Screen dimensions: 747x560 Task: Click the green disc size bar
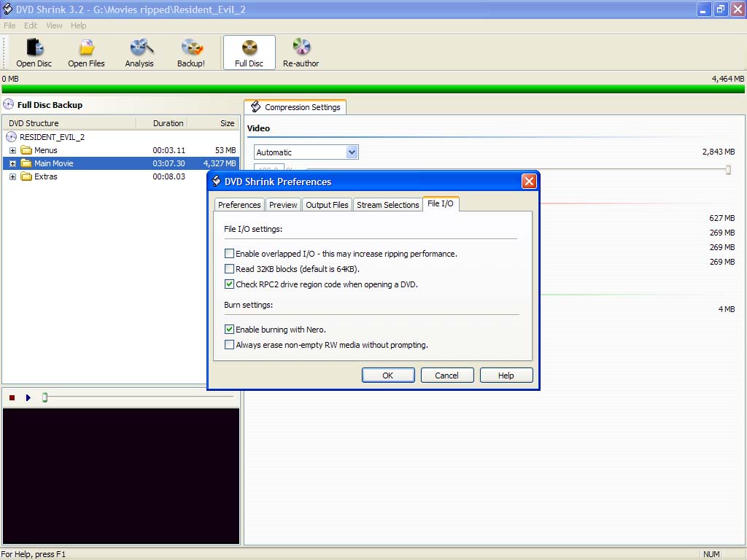point(373,89)
